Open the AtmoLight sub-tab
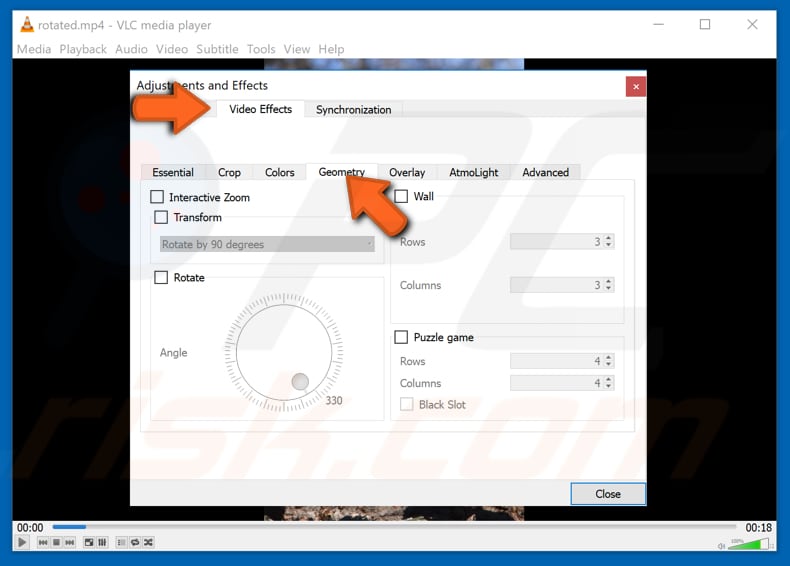The height and width of the screenshot is (566, 790). pos(474,172)
